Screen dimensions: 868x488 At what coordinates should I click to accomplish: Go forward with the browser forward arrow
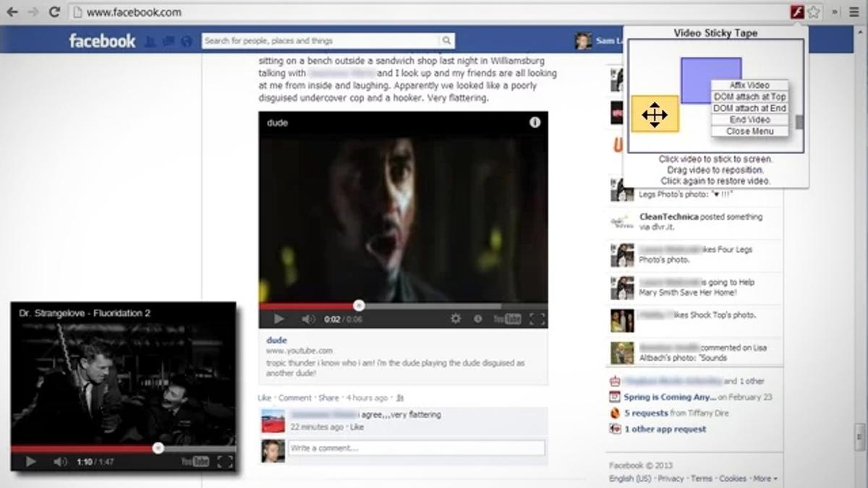point(33,12)
